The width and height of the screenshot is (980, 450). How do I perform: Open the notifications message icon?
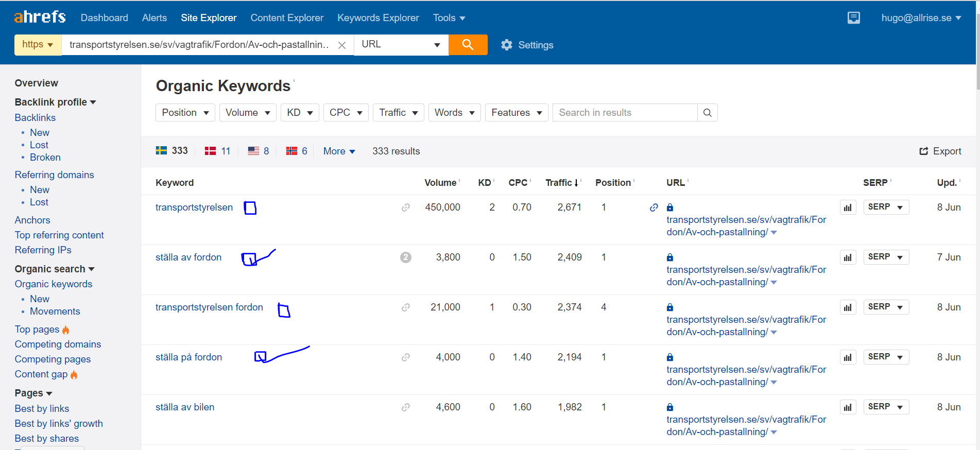[x=853, y=18]
